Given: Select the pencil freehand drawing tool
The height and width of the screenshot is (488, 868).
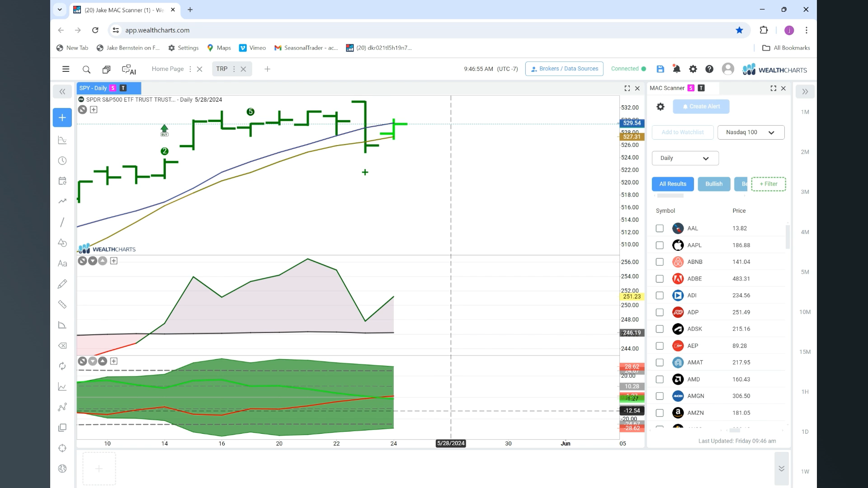Looking at the screenshot, I should (62, 284).
